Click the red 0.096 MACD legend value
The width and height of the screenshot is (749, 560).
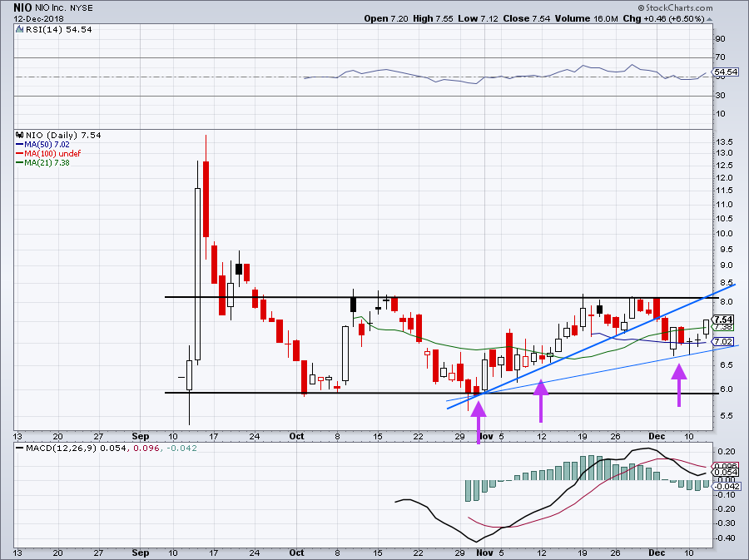[x=146, y=448]
